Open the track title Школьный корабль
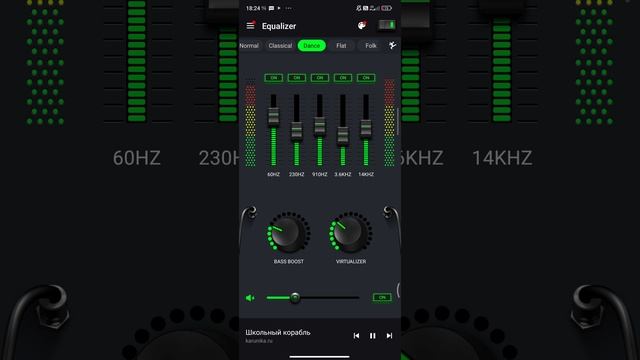Image resolution: width=640 pixels, height=360 pixels. point(278,332)
